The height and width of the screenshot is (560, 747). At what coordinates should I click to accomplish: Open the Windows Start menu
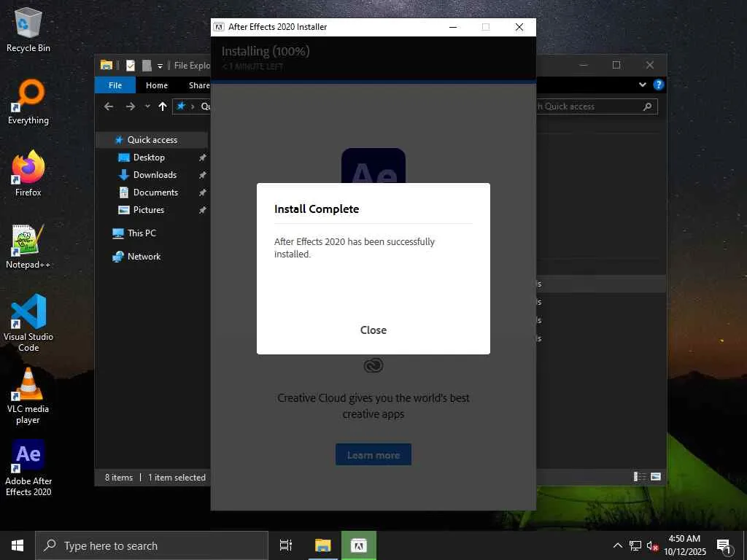click(18, 545)
